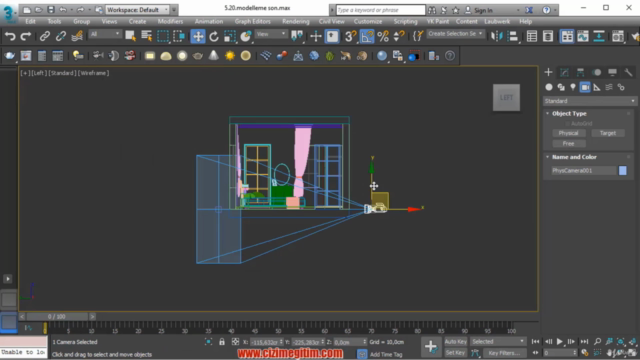This screenshot has height=360, width=640.
Task: Toggle Angle Snap
Action: click(x=367, y=36)
